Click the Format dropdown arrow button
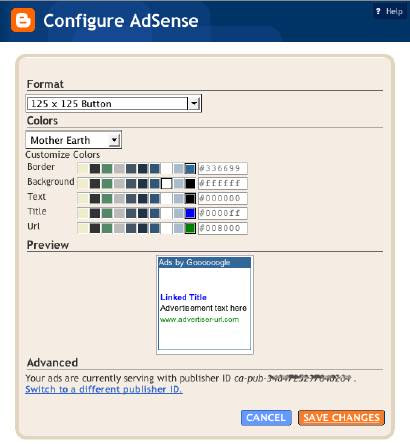This screenshot has width=410, height=444. (194, 104)
